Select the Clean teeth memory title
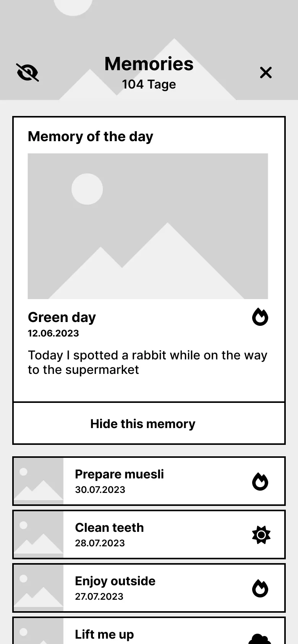 click(109, 528)
